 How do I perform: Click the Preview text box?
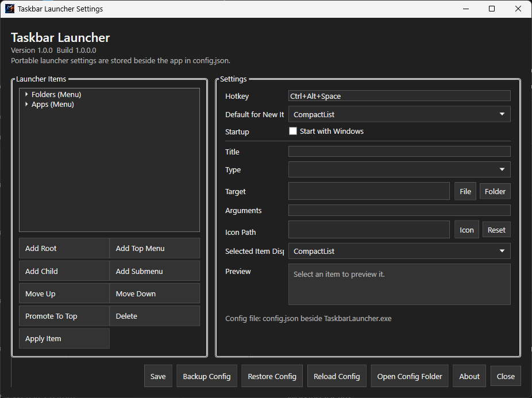pyautogui.click(x=399, y=284)
